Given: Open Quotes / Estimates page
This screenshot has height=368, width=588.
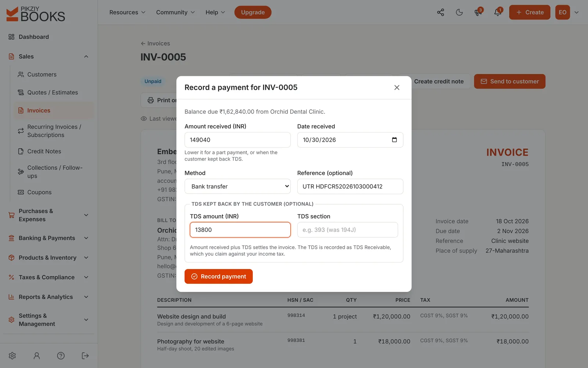Looking at the screenshot, I should coord(54,92).
